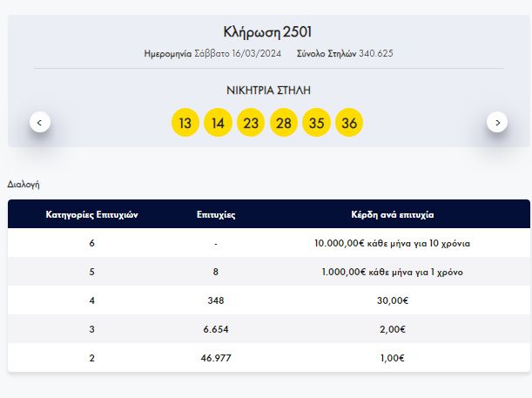
Task: Select the 1.000,00€ monthly prize cell
Action: (x=392, y=272)
